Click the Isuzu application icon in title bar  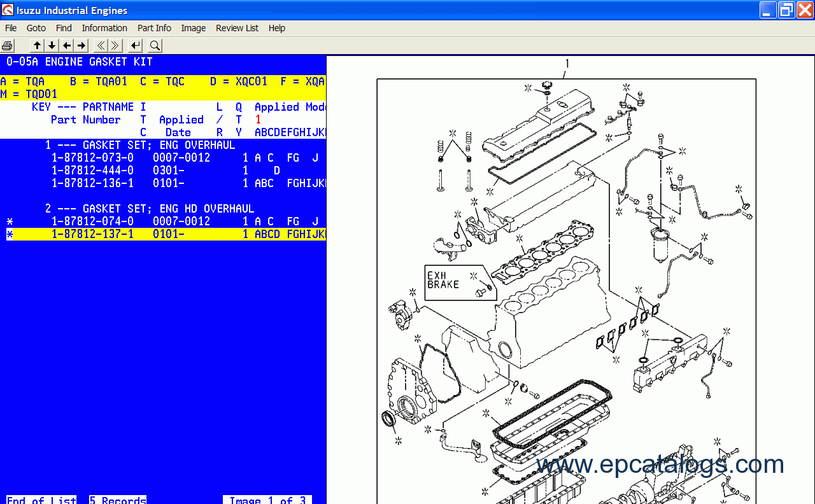point(8,10)
